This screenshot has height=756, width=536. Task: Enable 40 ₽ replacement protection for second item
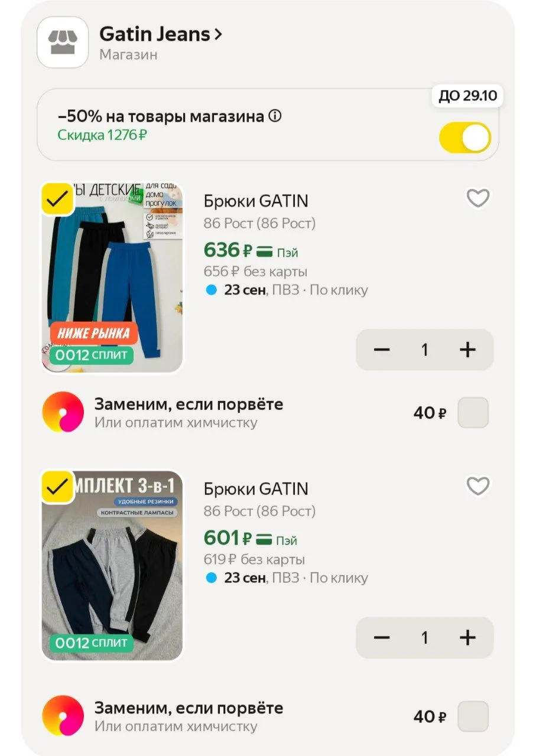tap(473, 716)
